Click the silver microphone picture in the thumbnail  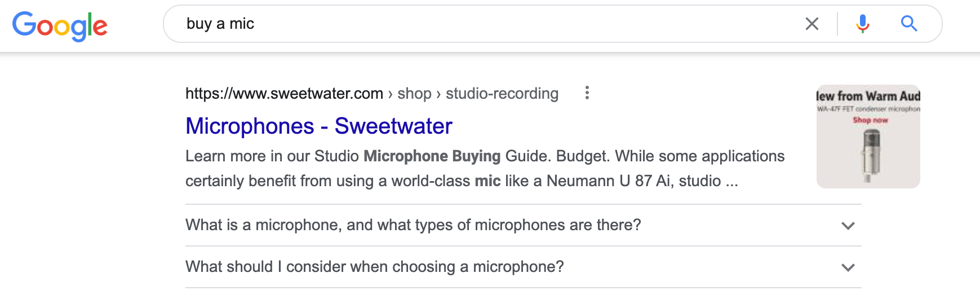coord(871,155)
